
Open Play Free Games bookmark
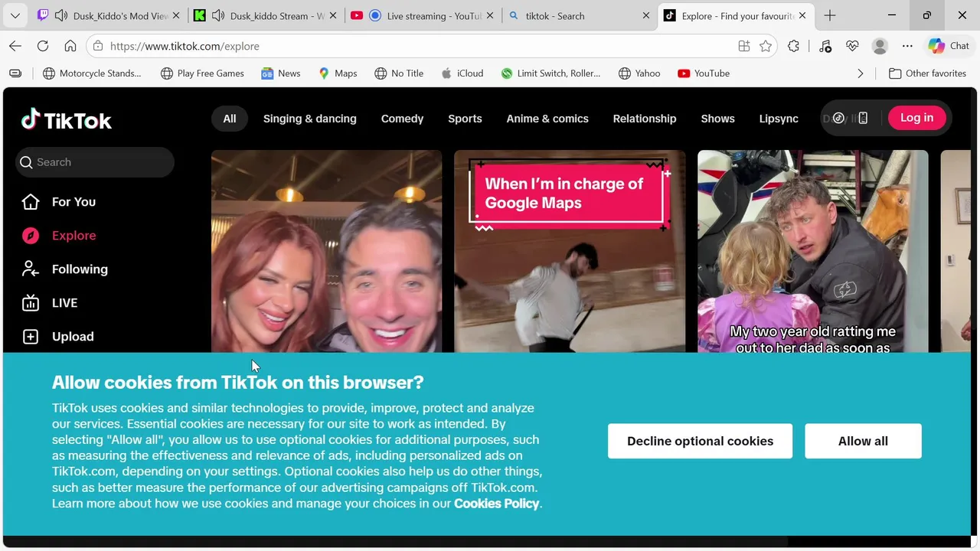[202, 73]
